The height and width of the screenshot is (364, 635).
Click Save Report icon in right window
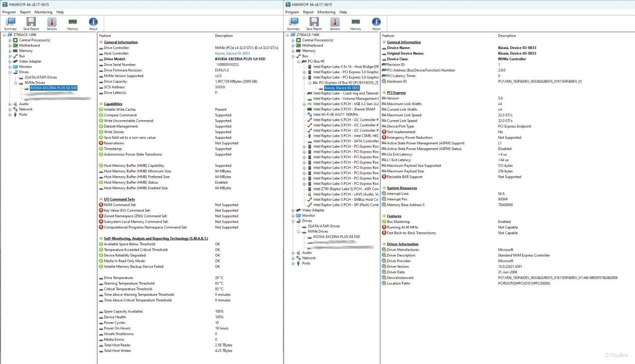(314, 24)
